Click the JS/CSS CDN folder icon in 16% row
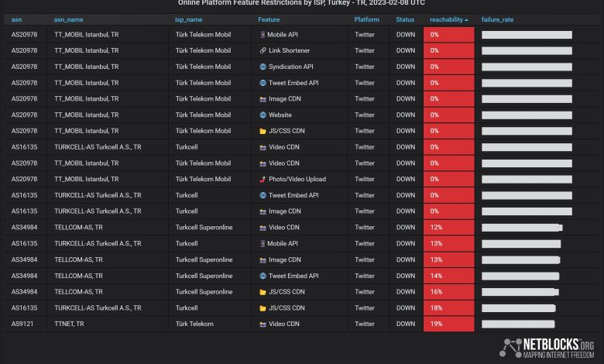 263,292
